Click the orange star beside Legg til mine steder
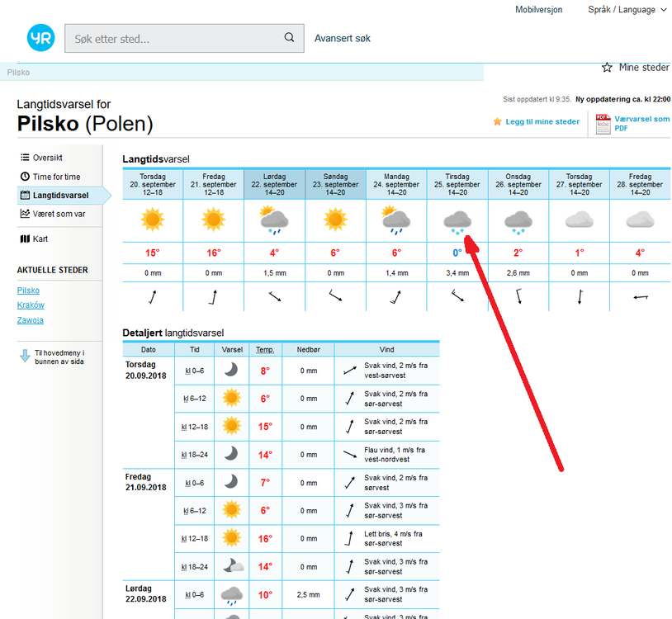672x619 pixels. [497, 121]
